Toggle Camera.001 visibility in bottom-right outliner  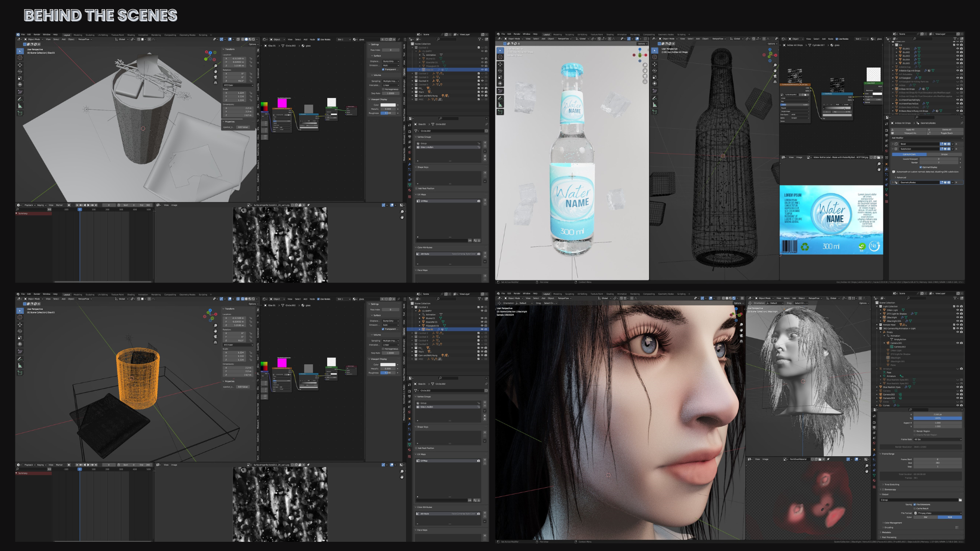pos(958,343)
